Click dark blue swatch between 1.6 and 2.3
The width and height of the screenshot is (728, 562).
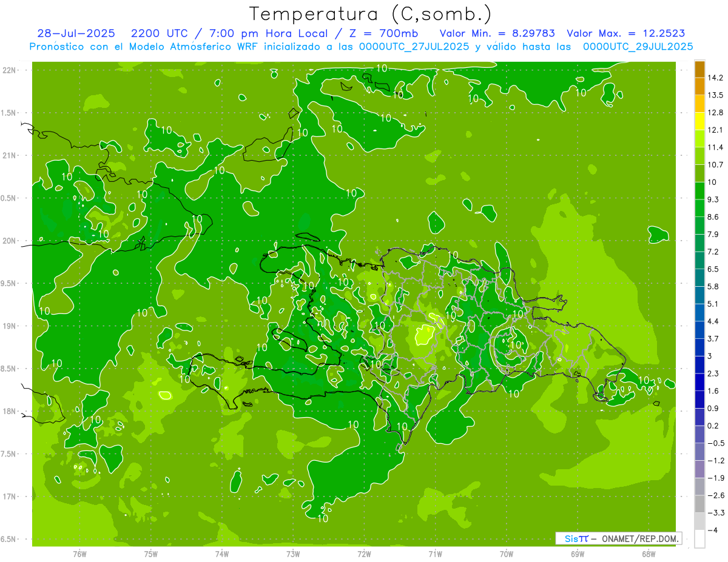699,382
